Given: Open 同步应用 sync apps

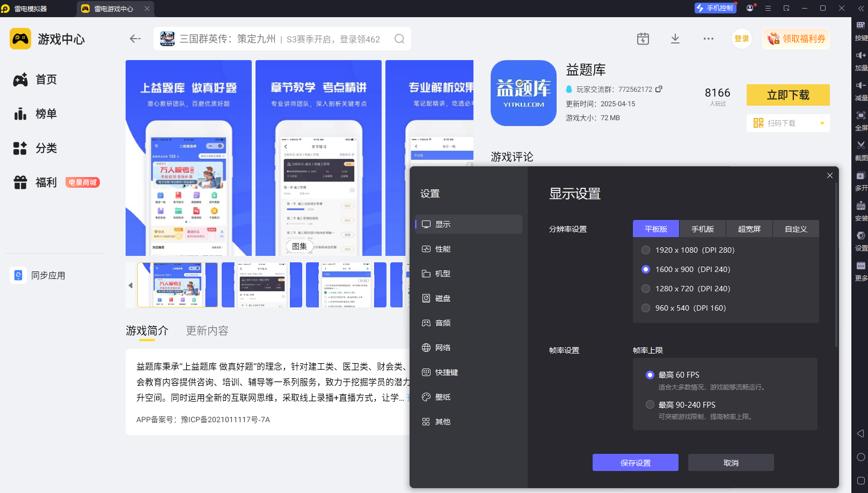Looking at the screenshot, I should click(x=39, y=275).
